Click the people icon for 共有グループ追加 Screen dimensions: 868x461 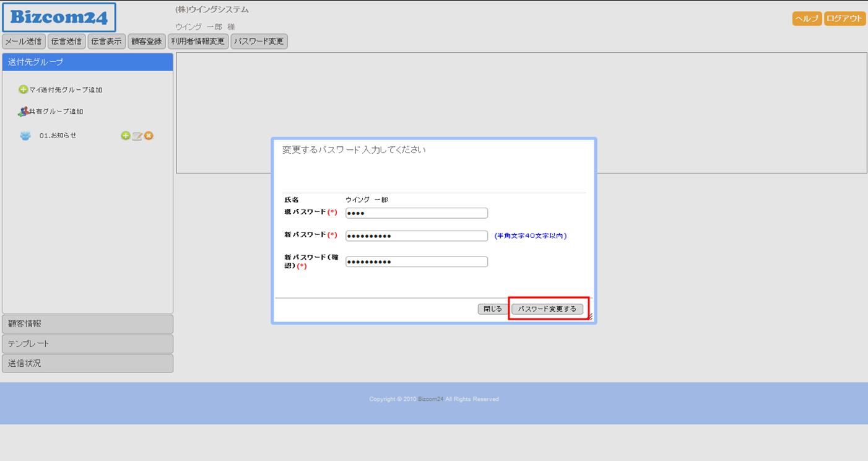click(24, 112)
